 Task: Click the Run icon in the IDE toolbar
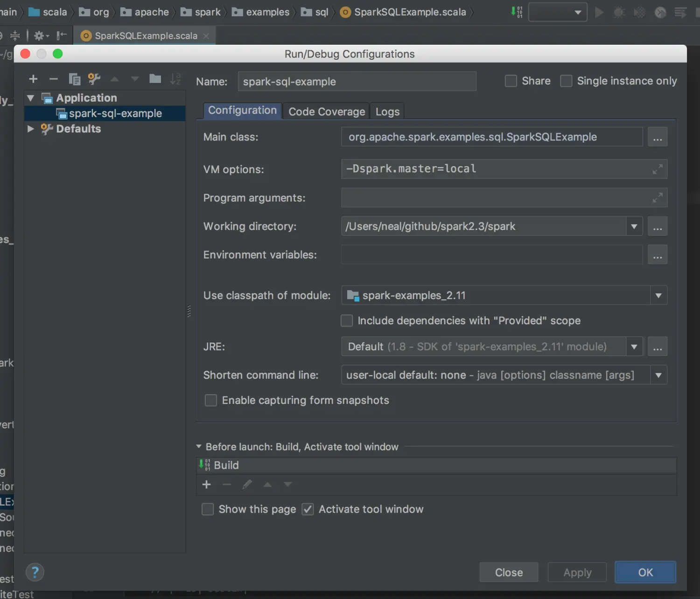tap(599, 12)
